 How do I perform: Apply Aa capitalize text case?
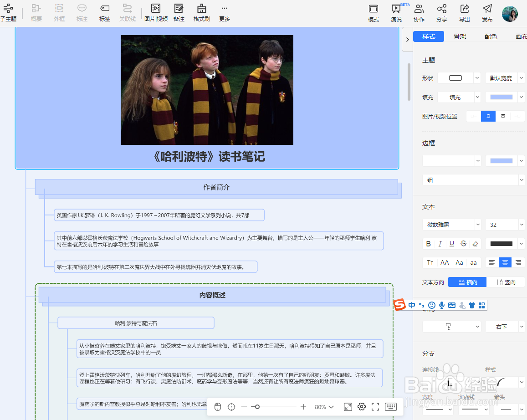pyautogui.click(x=459, y=263)
